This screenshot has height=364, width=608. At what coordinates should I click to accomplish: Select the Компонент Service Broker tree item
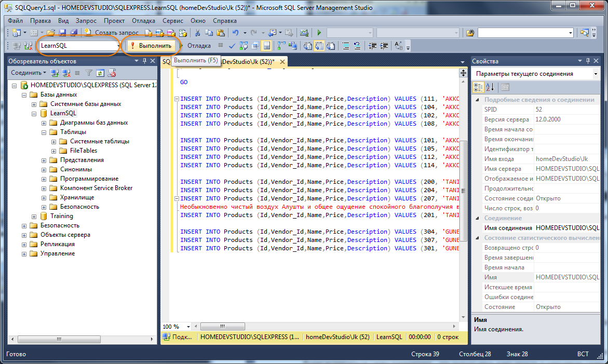point(96,188)
